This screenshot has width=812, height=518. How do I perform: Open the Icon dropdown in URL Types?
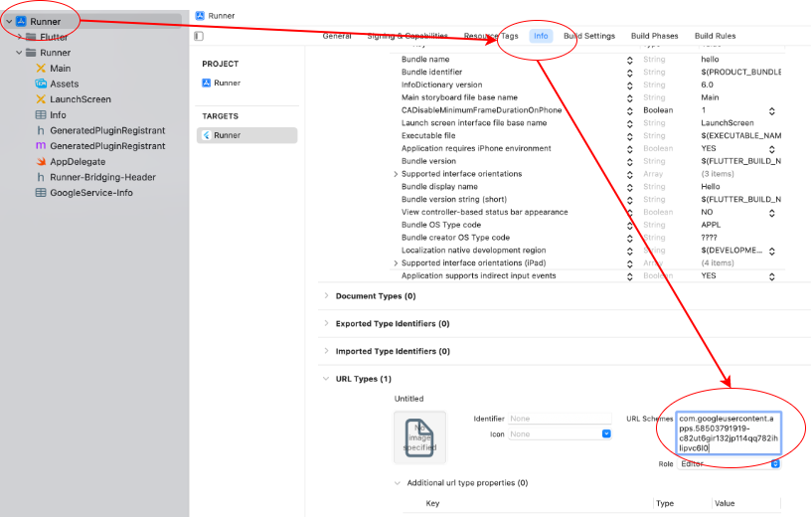[606, 433]
